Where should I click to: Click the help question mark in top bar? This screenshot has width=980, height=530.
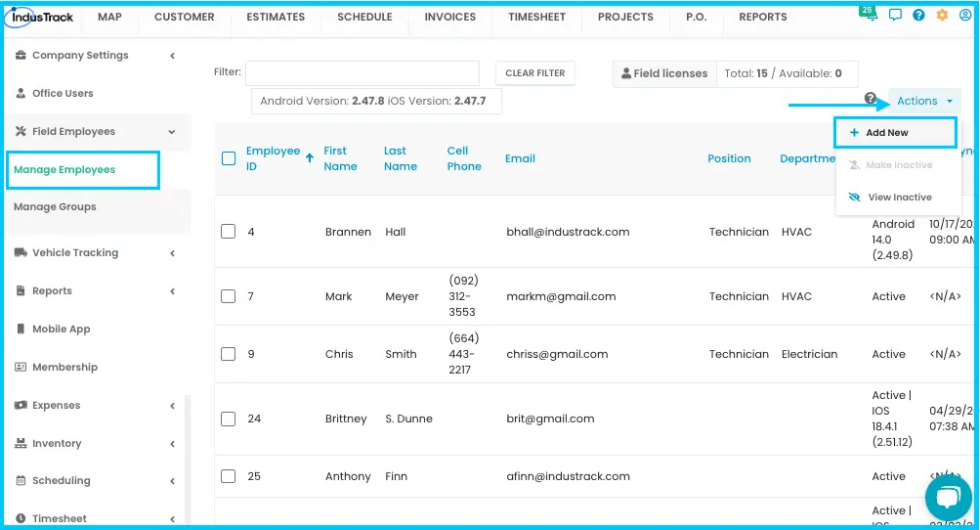coord(918,15)
